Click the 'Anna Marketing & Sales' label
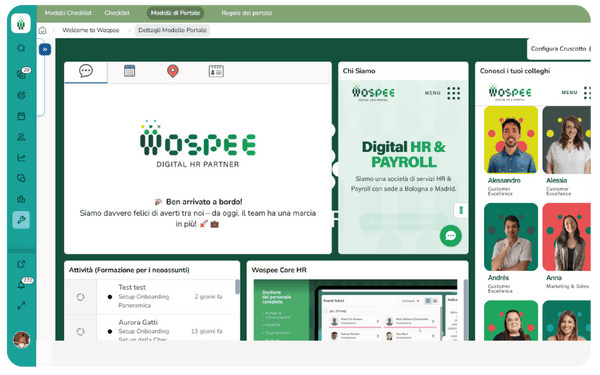The width and height of the screenshot is (600, 375). click(x=567, y=282)
